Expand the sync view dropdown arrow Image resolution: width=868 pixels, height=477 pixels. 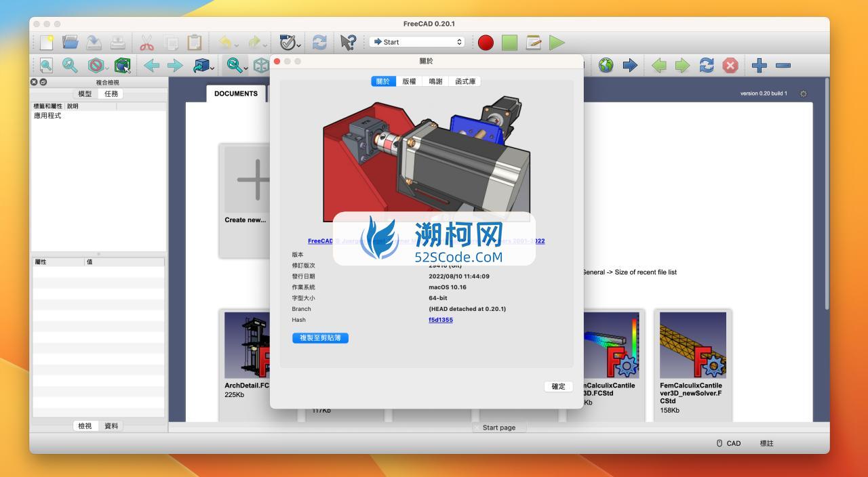pos(246,67)
